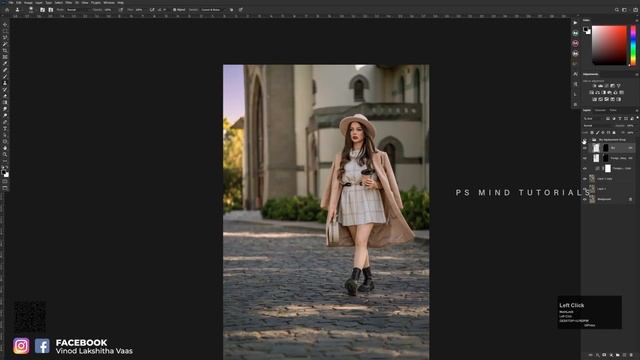Switch to the Paths tab
Screen dimensions: 640x360
pyautogui.click(x=613, y=110)
